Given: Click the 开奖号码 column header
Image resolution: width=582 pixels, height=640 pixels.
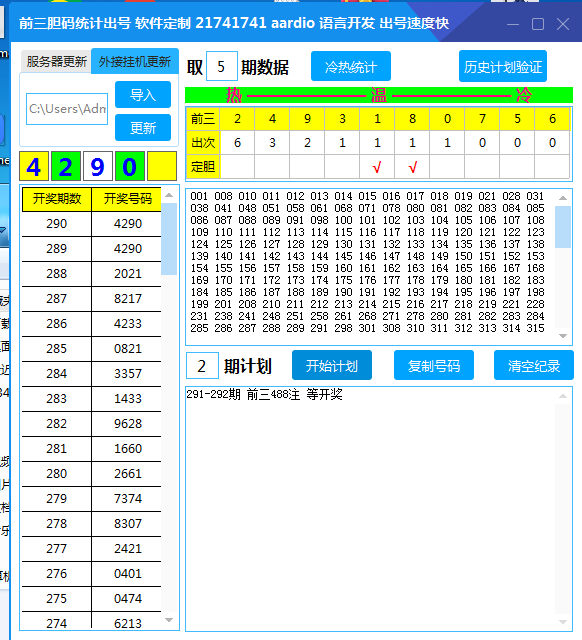Looking at the screenshot, I should [x=127, y=199].
